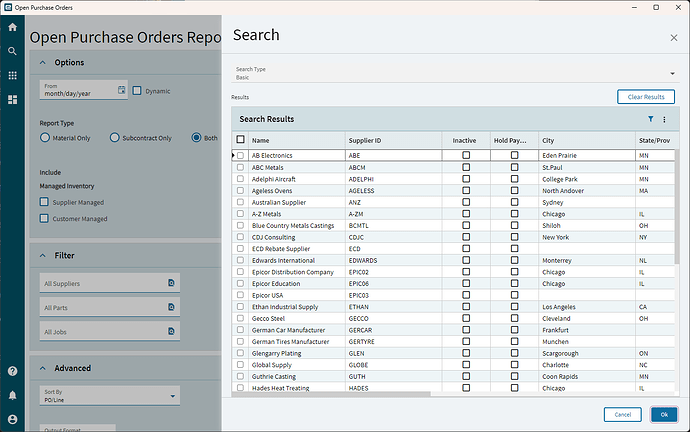This screenshot has height=432, width=690.
Task: Toggle the select-all rows checkbox
Action: [240, 139]
